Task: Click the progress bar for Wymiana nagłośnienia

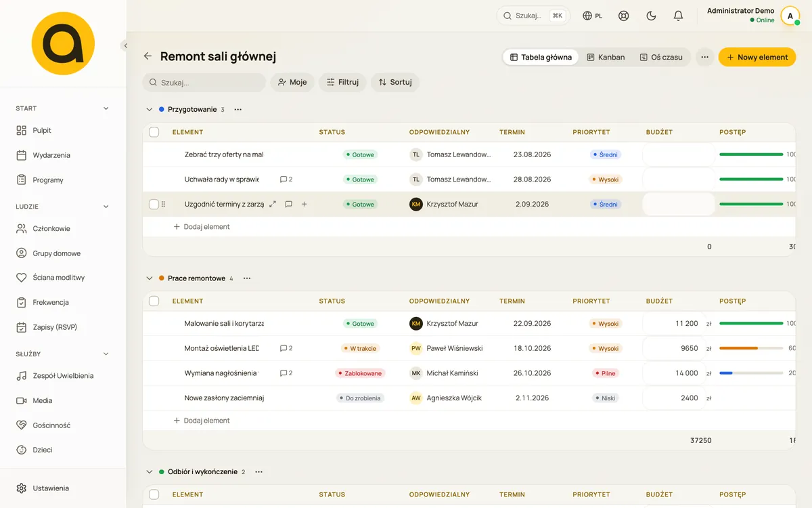Action: pos(751,373)
